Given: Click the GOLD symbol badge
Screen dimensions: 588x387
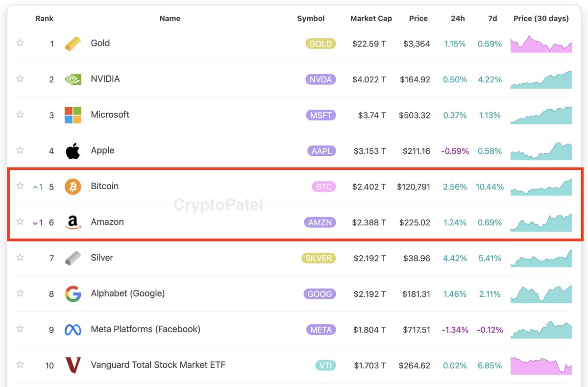Looking at the screenshot, I should tap(321, 44).
